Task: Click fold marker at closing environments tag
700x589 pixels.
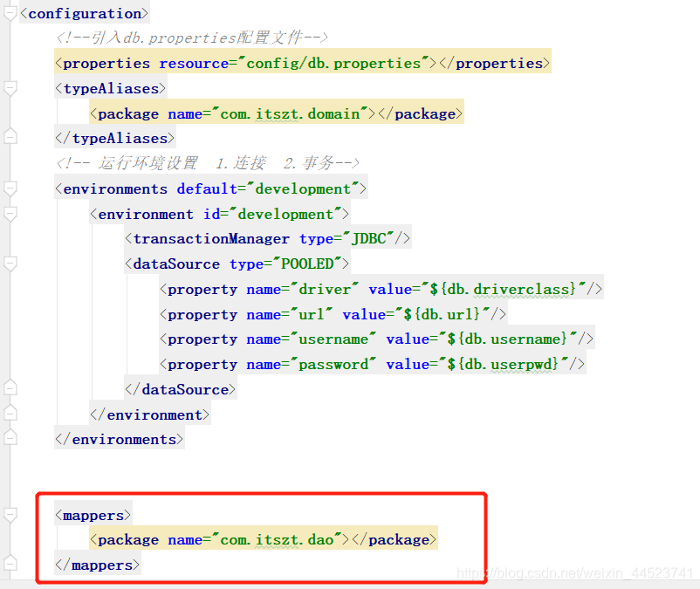Action: click(x=10, y=437)
